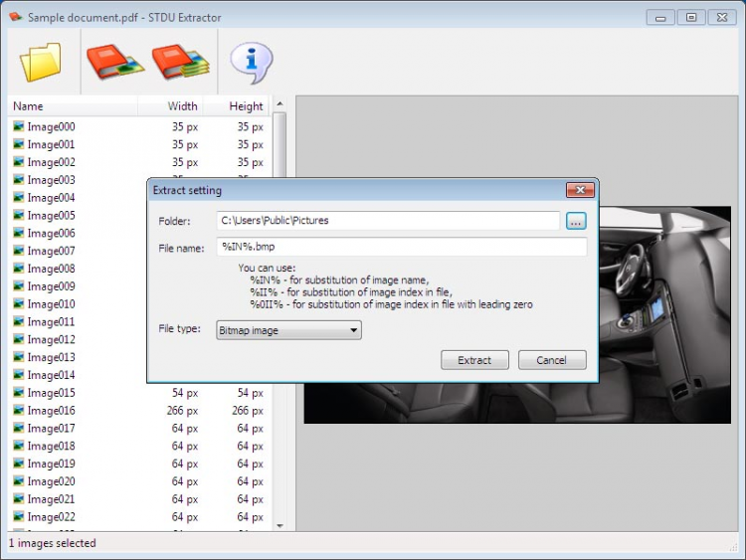The height and width of the screenshot is (560, 746).
Task: Select the Image011 row icon
Action: [19, 321]
